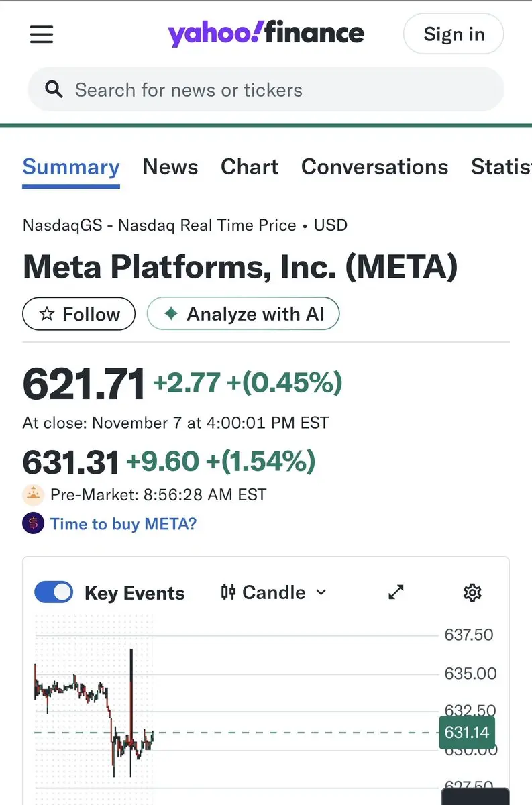532x805 pixels.
Task: Click the search magnifier icon
Action: (54, 90)
